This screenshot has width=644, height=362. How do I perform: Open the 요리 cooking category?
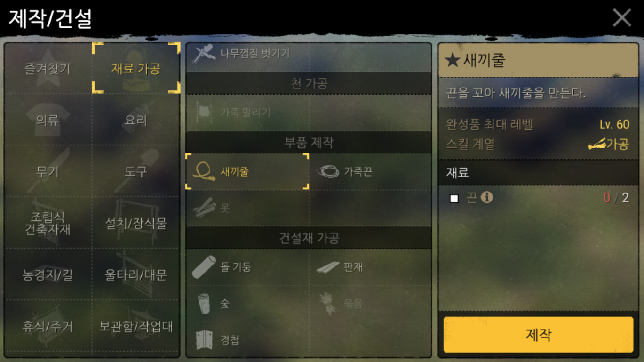(x=136, y=120)
